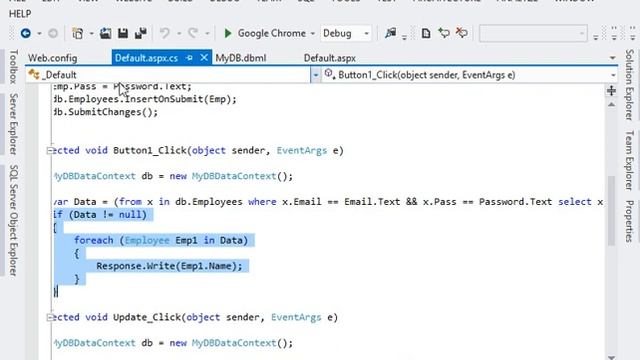Viewport: 640px width, 360px height.
Task: Save the current file with the floppy icon
Action: coord(123,33)
